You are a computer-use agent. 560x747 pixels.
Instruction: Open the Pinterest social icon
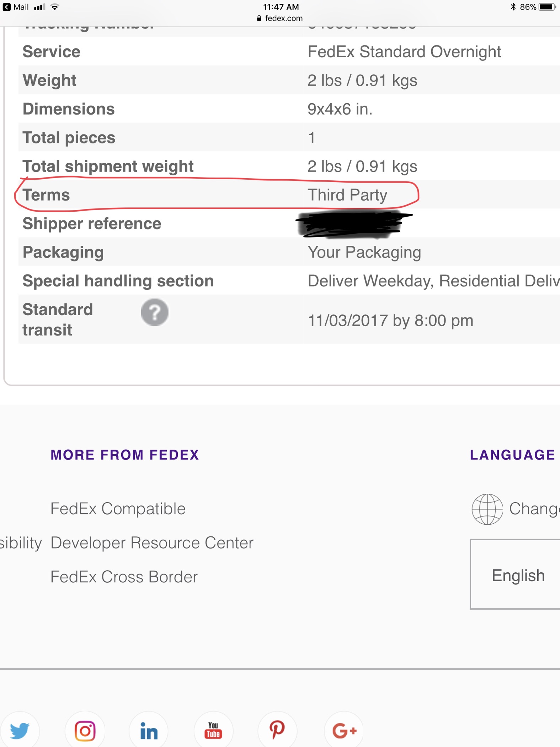[x=277, y=730]
